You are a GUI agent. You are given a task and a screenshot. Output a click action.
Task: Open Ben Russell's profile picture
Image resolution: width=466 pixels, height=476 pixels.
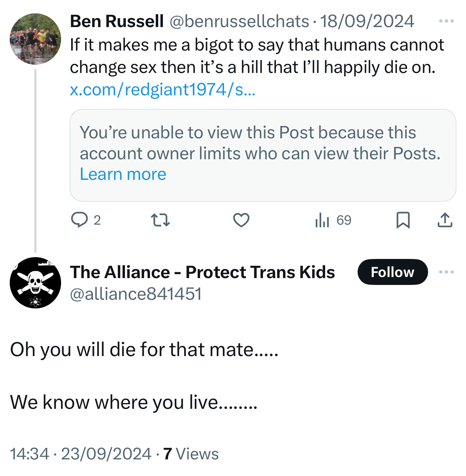(x=35, y=39)
